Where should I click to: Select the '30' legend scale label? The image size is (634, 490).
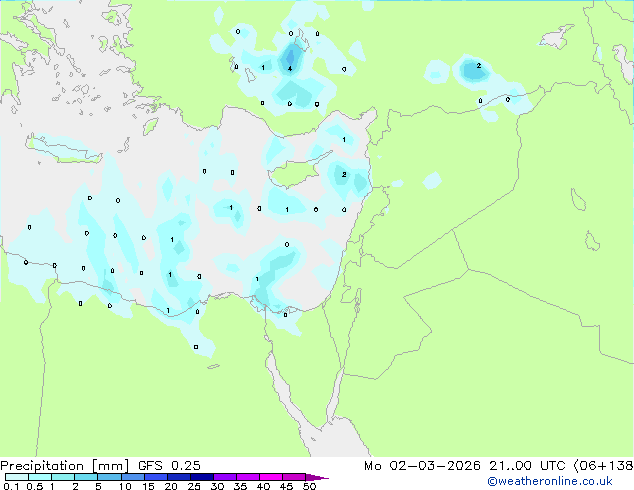click(217, 486)
